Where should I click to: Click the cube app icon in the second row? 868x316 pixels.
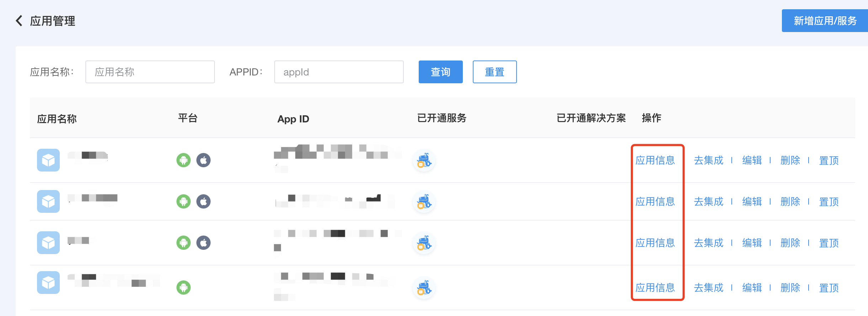[x=48, y=201]
